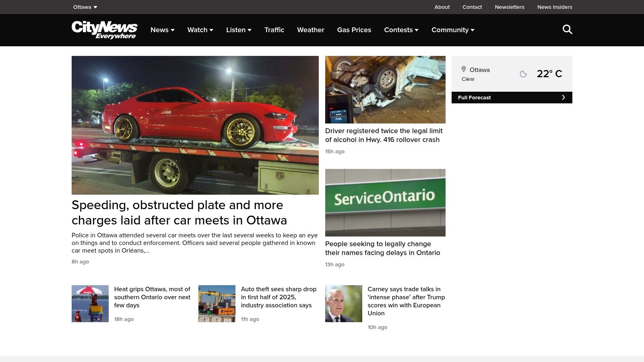Open the ServiceOntario sign image
Image resolution: width=644 pixels, height=362 pixels.
[385, 202]
